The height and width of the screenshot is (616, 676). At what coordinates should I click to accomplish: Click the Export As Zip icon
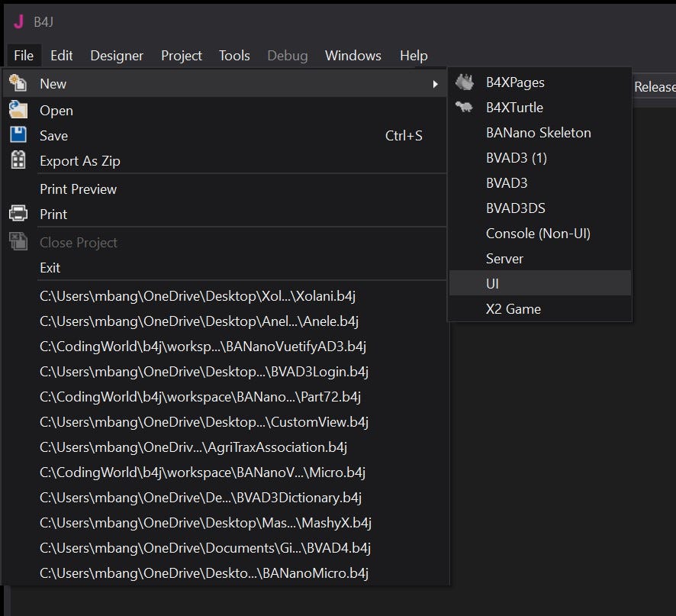coord(18,160)
